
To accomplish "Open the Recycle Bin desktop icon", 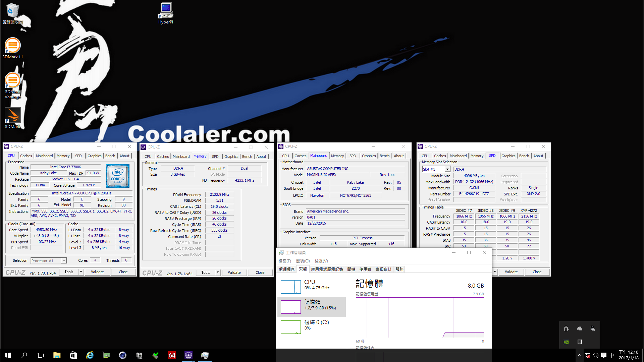I will [13, 13].
